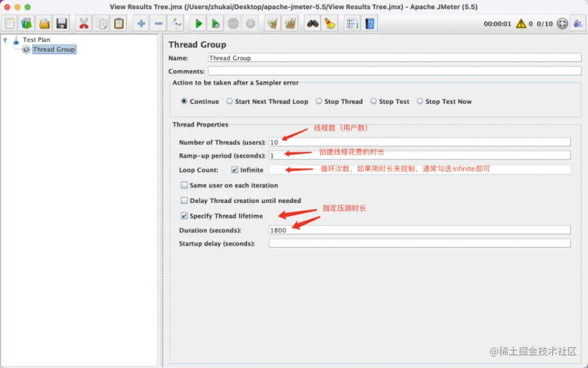588x368 pixels.
Task: Click the Expand All plus icon
Action: [141, 23]
